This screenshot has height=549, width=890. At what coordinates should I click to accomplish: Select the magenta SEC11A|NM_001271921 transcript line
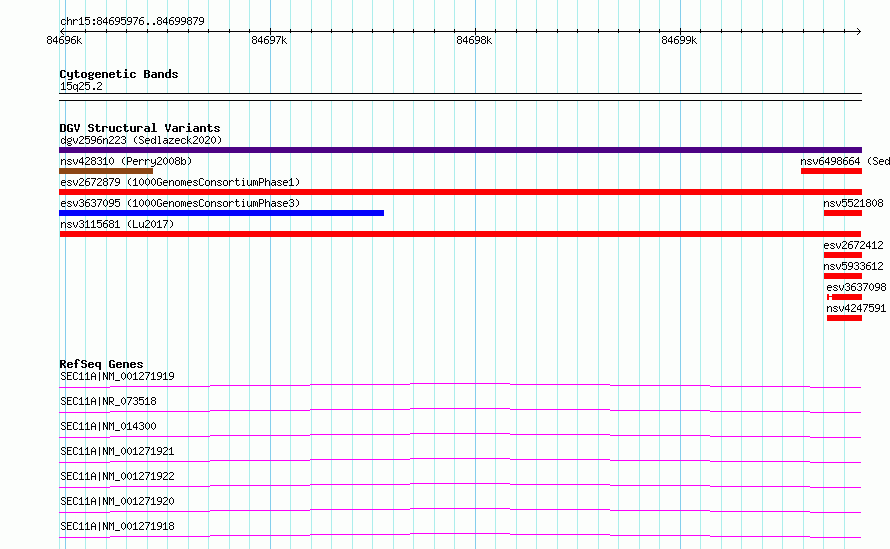point(460,460)
